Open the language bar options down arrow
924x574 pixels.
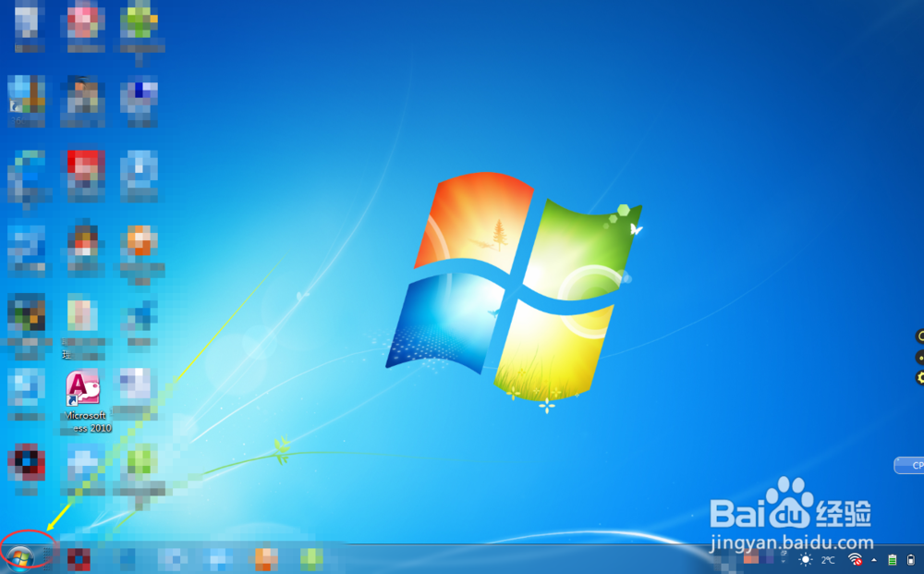(784, 562)
